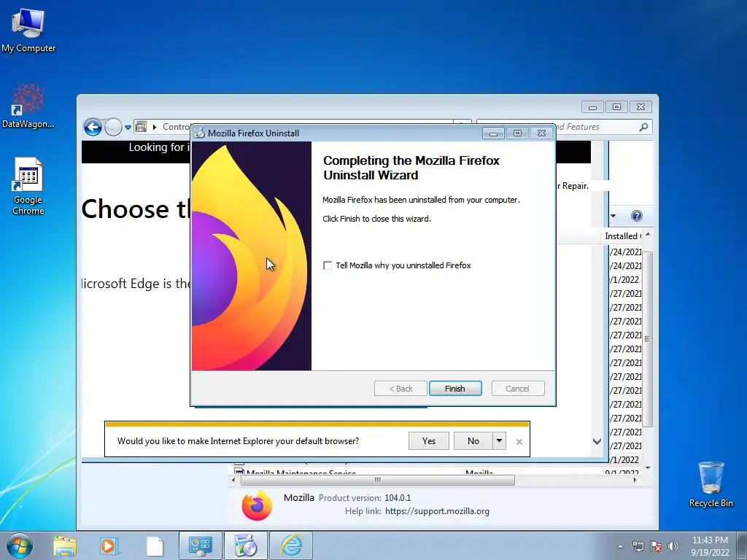This screenshot has height=560, width=747.
Task: Show hidden system tray icons
Action: (620, 546)
